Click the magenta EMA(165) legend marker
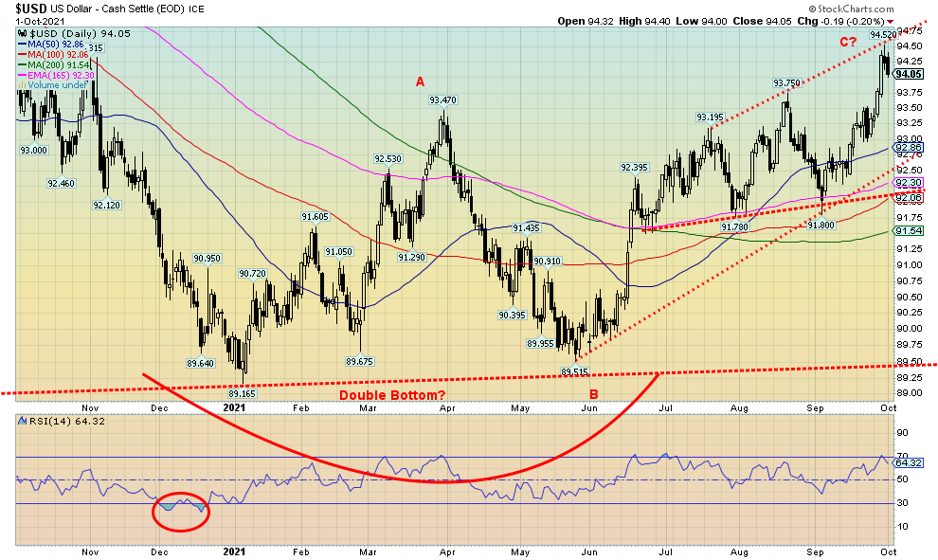 tap(21, 76)
